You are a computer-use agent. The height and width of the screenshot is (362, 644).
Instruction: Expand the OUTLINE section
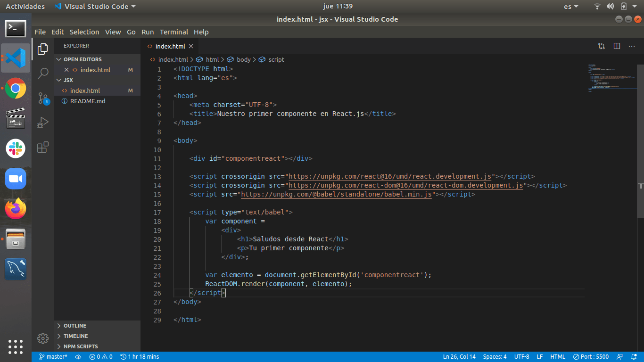(74, 326)
